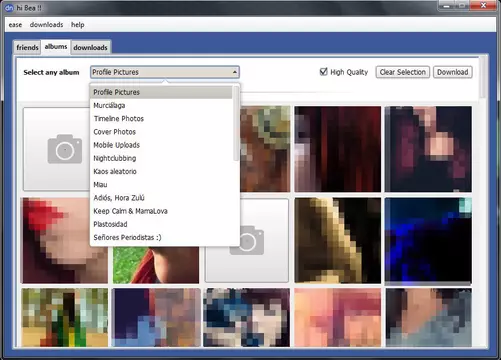Select the gray-brown last bottom-row thumbnail

(428, 318)
